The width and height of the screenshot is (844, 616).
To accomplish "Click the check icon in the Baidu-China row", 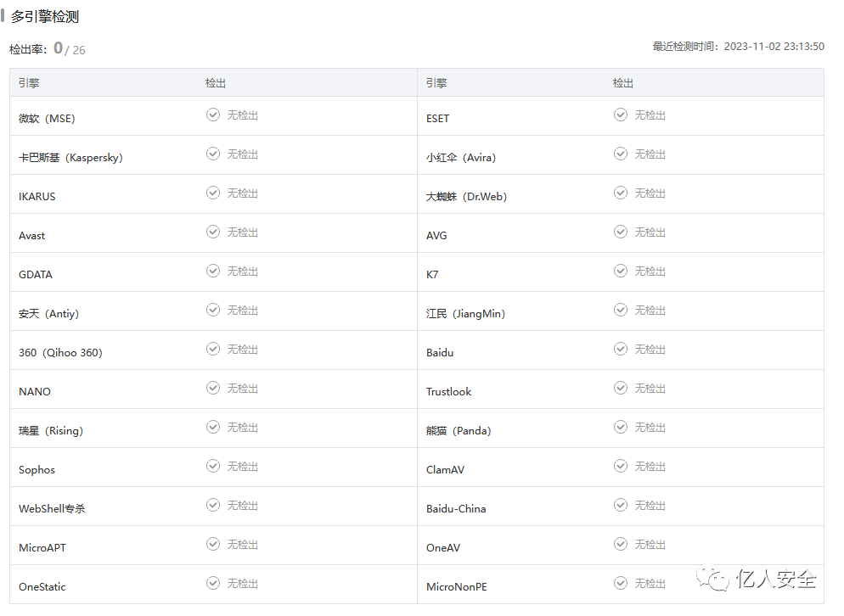I will click(x=621, y=505).
